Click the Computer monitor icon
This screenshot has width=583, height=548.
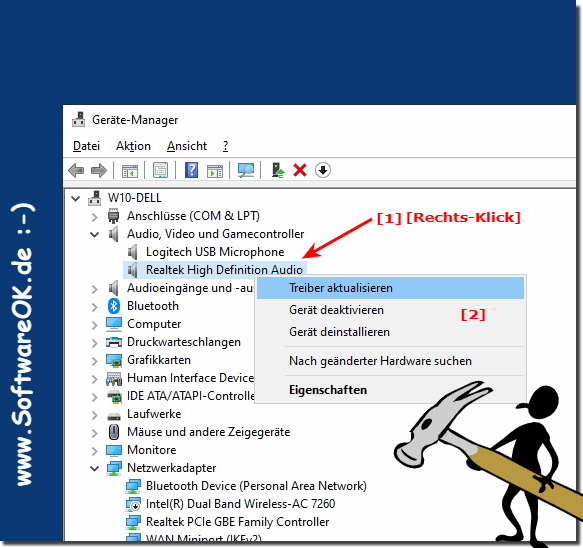tap(114, 324)
